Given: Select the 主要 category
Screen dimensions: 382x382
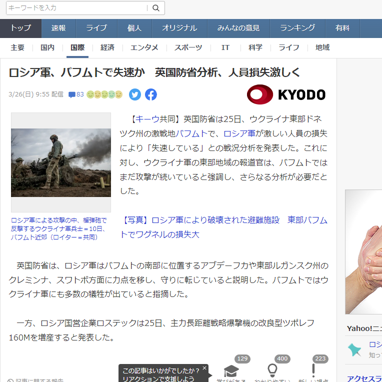Looking at the screenshot, I should tap(17, 48).
